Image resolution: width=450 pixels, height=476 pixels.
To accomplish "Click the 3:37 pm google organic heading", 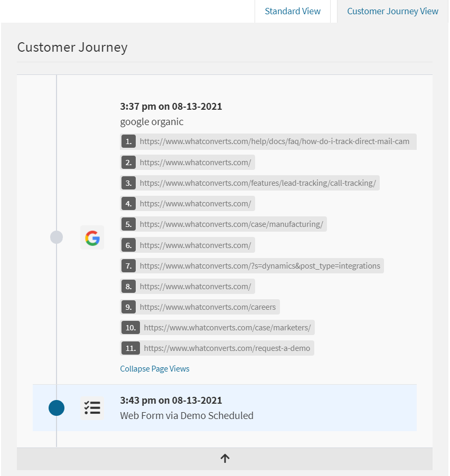I will [171, 107].
